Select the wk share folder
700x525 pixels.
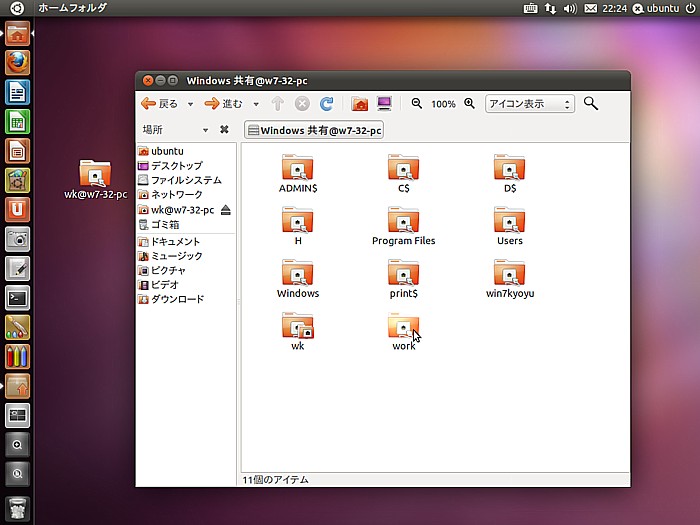pyautogui.click(x=298, y=331)
